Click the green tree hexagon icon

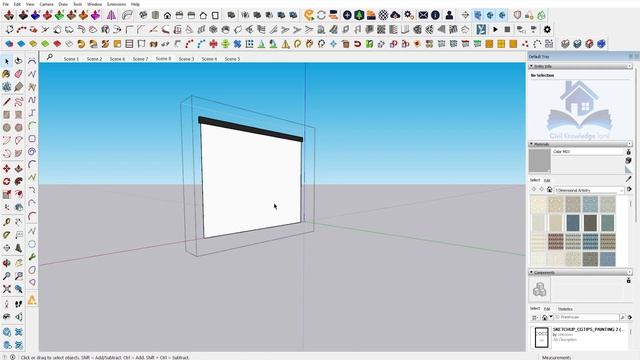359,15
